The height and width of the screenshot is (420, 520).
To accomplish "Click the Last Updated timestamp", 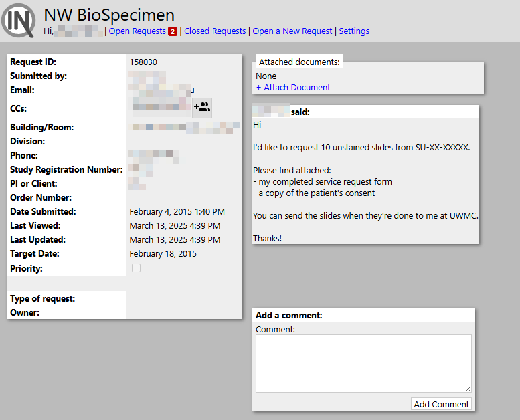I will tap(175, 240).
